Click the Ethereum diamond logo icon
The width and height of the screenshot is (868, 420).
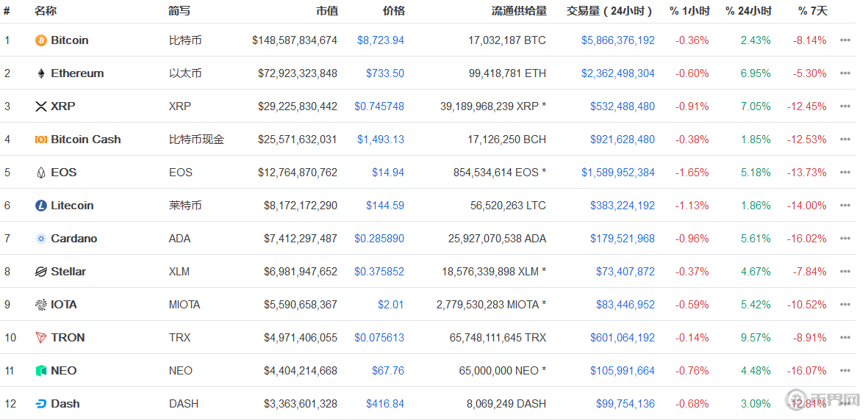[x=41, y=73]
